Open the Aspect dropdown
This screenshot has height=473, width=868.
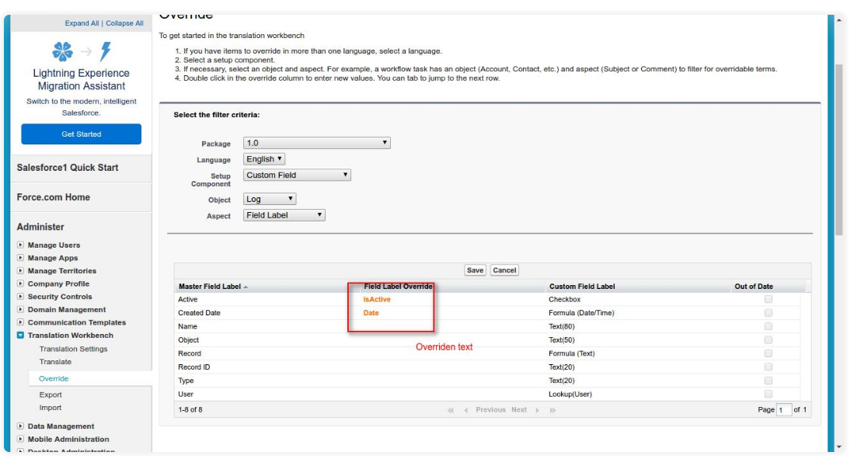[284, 215]
